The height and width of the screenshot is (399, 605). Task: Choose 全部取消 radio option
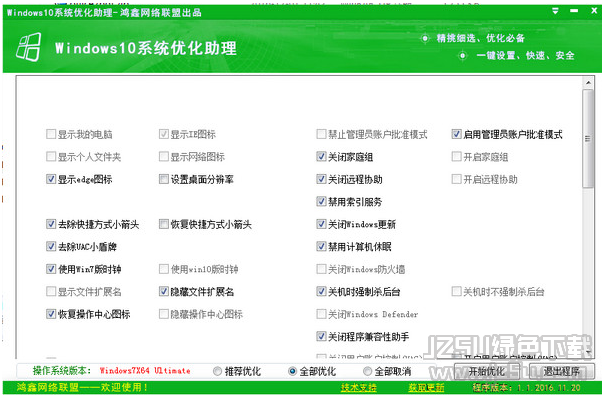tap(367, 371)
